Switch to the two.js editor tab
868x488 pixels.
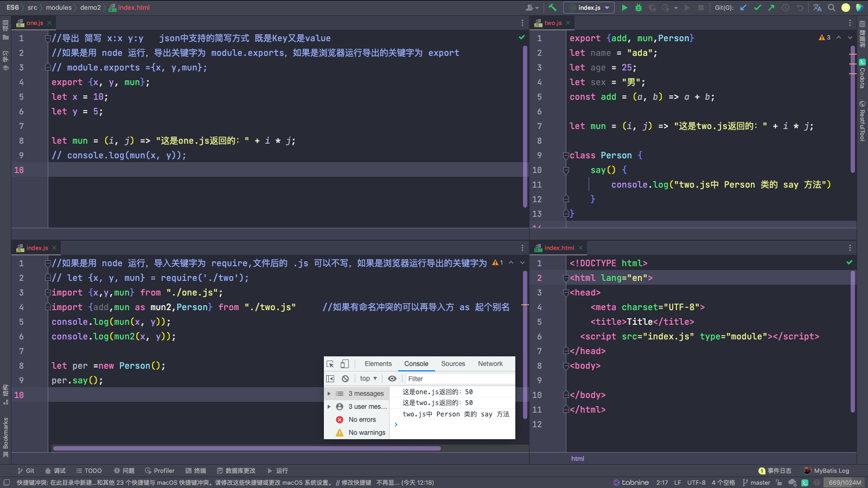tap(553, 23)
